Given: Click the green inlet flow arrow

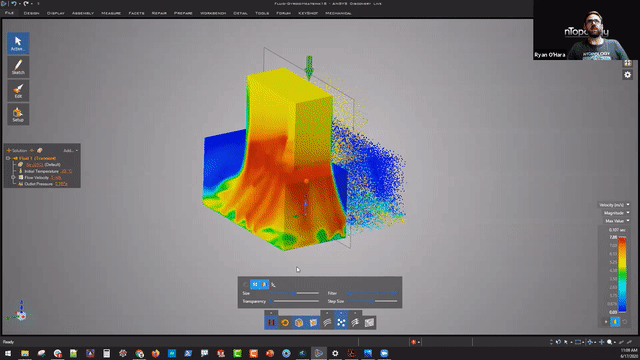Looking at the screenshot, I should tap(309, 68).
